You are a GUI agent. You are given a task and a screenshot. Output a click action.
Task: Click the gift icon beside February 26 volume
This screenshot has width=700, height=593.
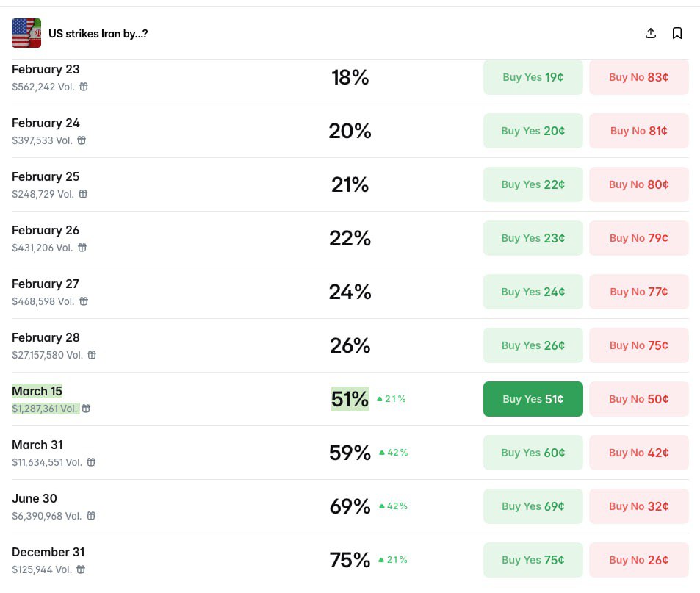(x=82, y=248)
